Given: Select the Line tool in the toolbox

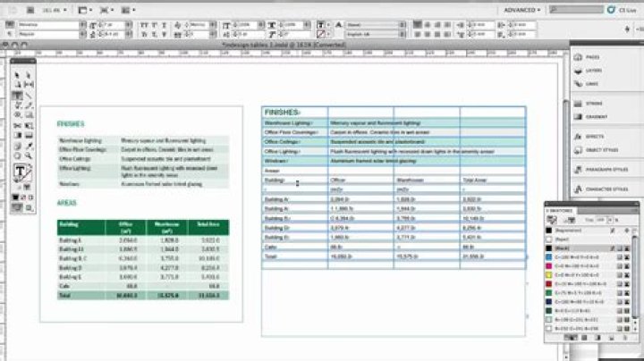Looking at the screenshot, I should click(29, 96).
